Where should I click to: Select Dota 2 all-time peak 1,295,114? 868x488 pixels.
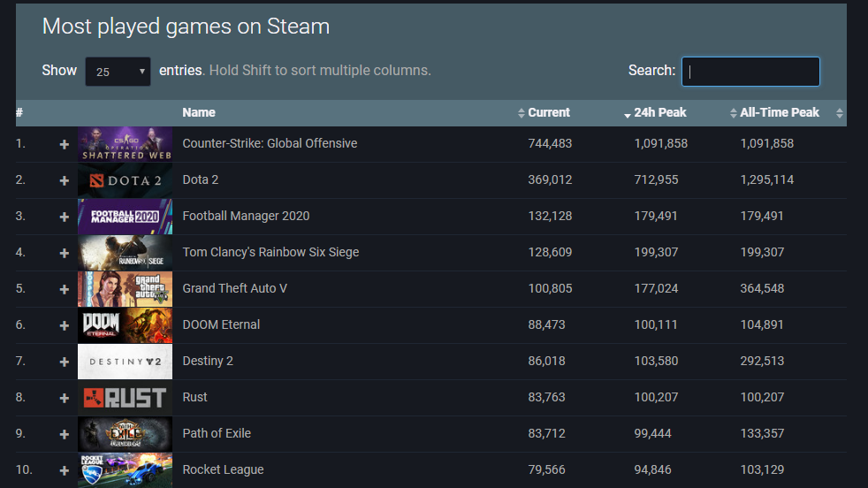click(766, 179)
